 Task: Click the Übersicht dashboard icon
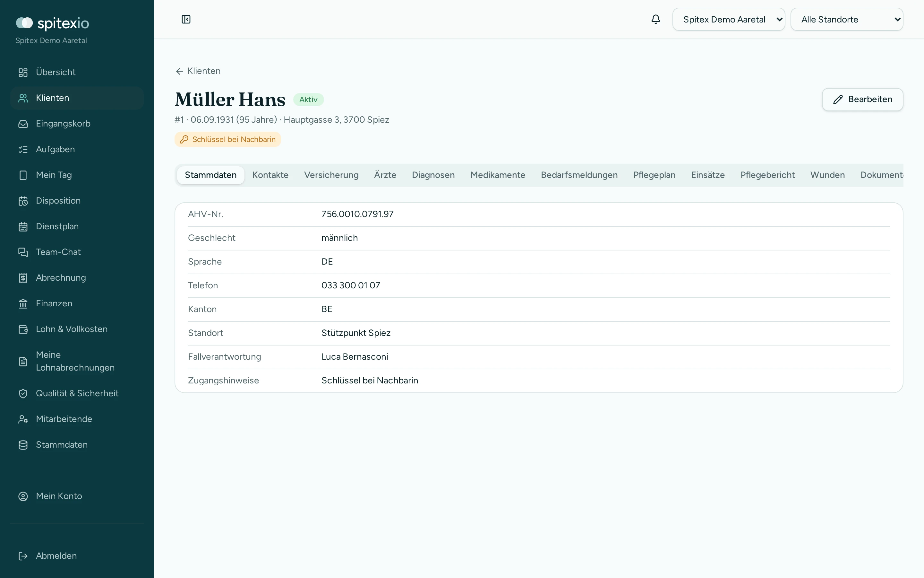(x=23, y=72)
